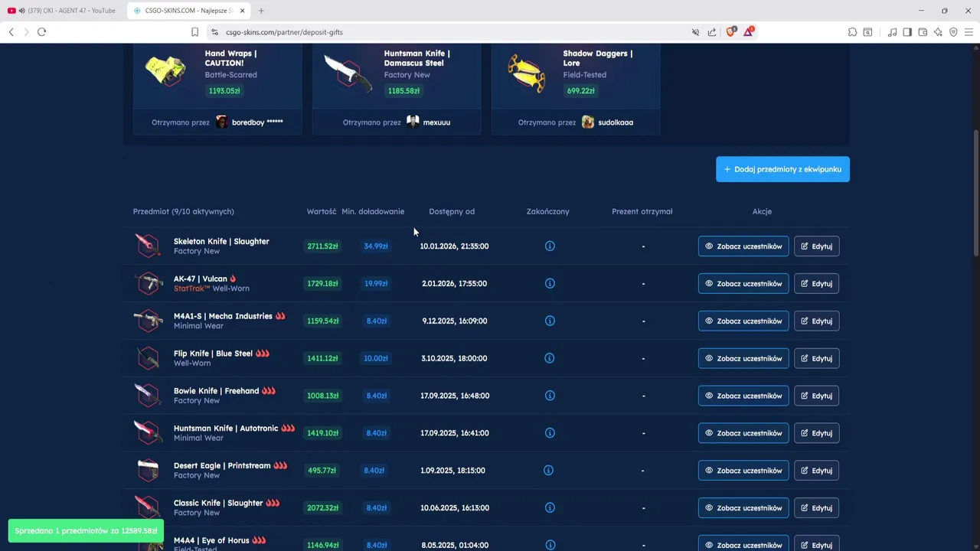Edit the AK-47 Vulcan gift
This screenshot has height=551, width=980.
(817, 284)
